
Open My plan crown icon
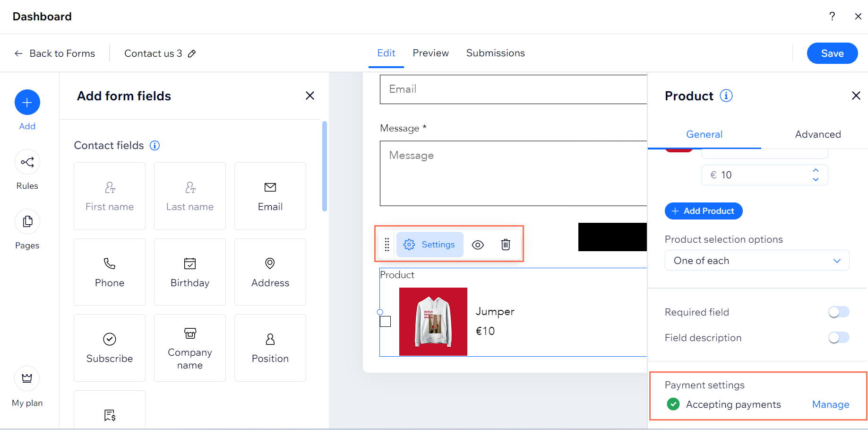point(27,378)
